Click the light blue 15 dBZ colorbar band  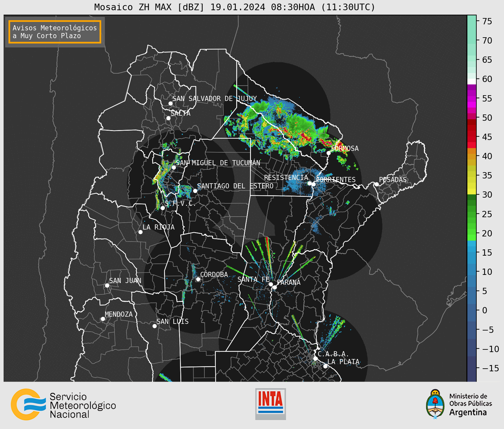472,249
